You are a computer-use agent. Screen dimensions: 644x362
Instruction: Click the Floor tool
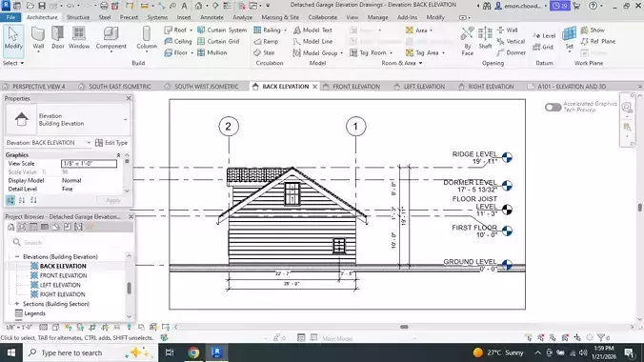pyautogui.click(x=176, y=52)
